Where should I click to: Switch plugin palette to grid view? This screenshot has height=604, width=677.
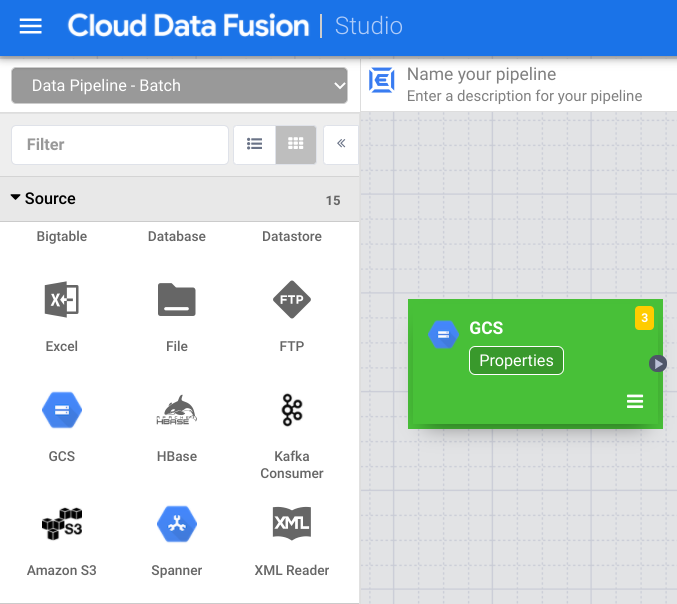296,144
